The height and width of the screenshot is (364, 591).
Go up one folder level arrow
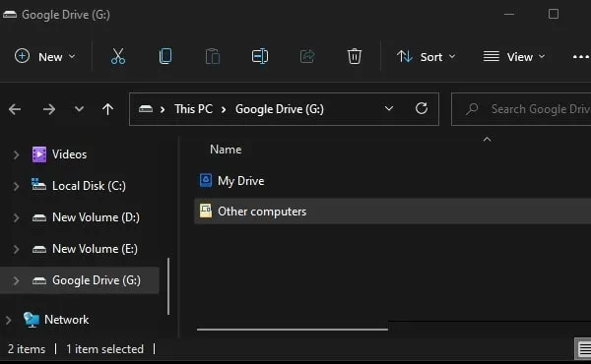[107, 109]
